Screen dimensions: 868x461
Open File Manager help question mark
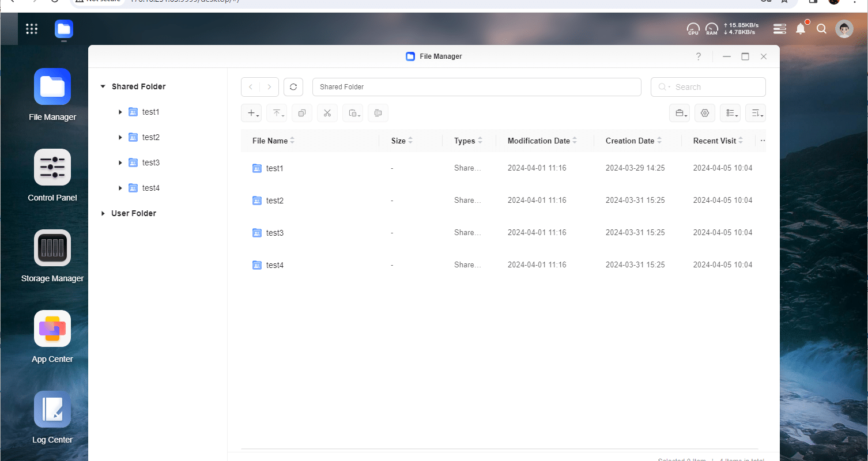point(699,56)
